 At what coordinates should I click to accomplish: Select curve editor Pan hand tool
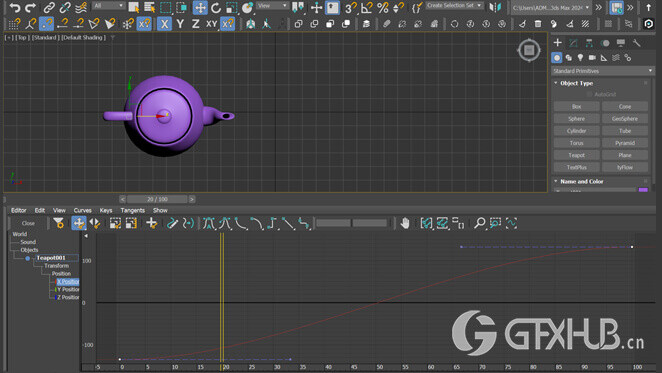[404, 223]
